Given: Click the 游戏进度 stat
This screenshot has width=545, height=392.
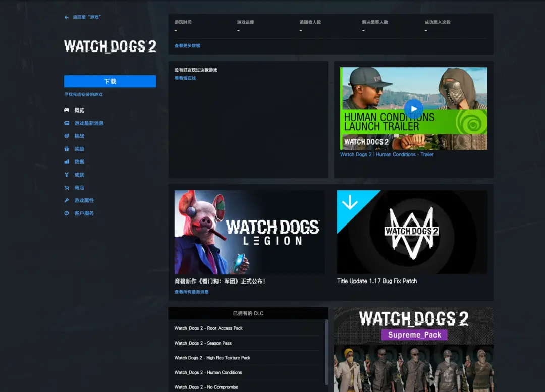Looking at the screenshot, I should pos(246,22).
